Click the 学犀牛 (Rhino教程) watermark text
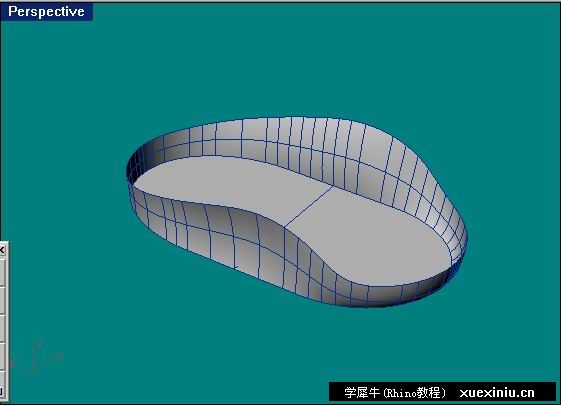This screenshot has width=561, height=406. (x=395, y=393)
